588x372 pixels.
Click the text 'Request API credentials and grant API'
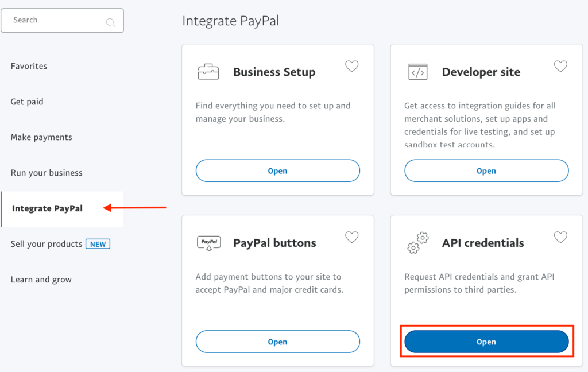click(479, 277)
